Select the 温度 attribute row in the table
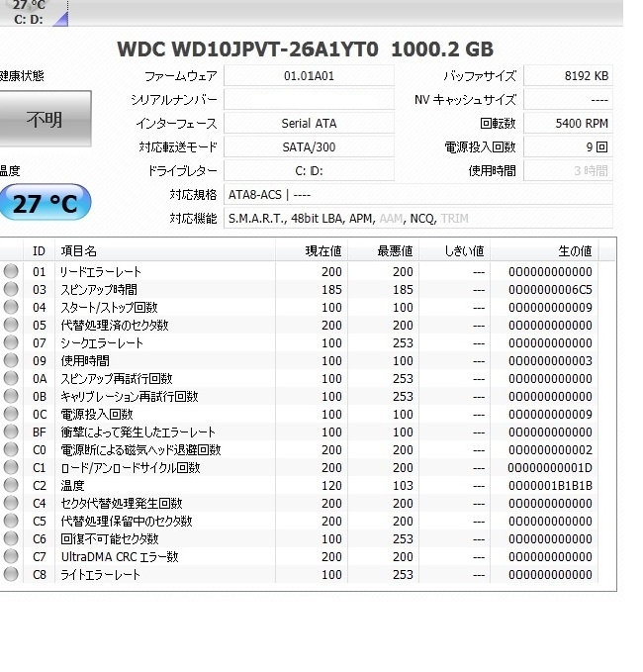Screen dimensions: 643x672 (x=299, y=485)
